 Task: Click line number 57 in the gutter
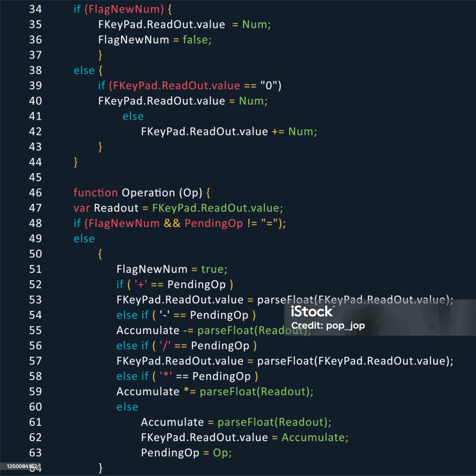[x=35, y=361]
